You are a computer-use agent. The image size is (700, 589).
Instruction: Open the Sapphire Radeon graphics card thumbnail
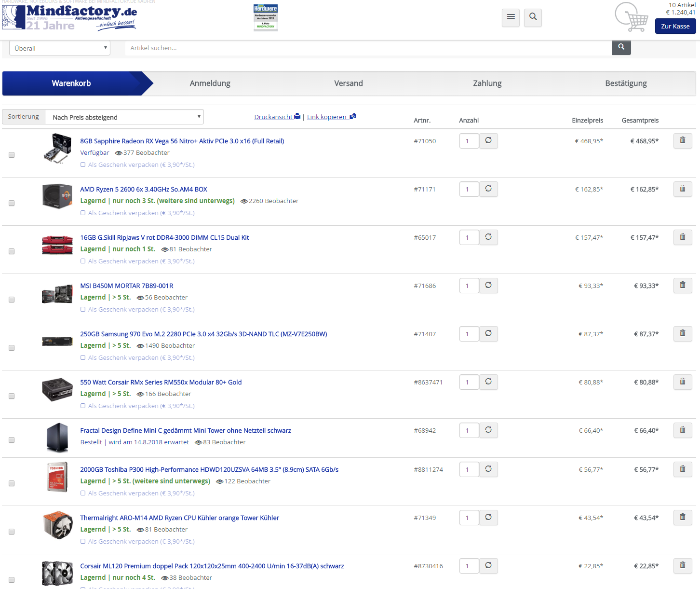pyautogui.click(x=57, y=148)
